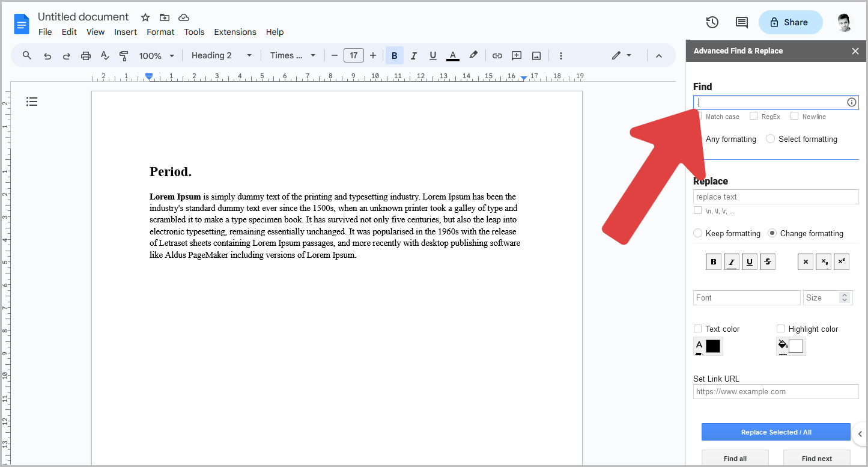Run spelling and grammar check

(x=105, y=56)
